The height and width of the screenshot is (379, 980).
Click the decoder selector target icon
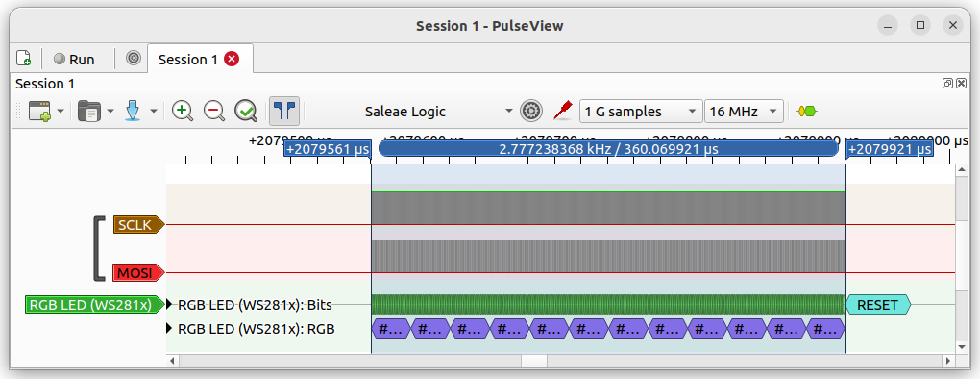[x=134, y=59]
